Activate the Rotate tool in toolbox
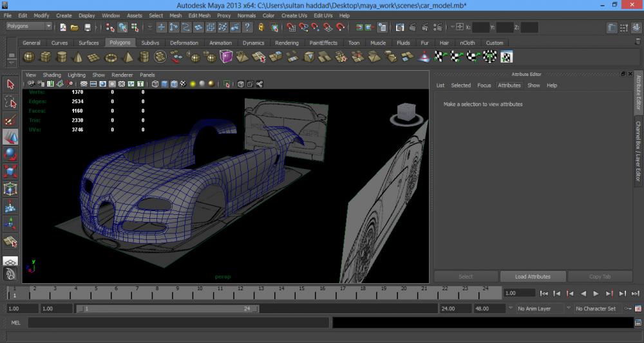This screenshot has width=644, height=343. point(10,154)
